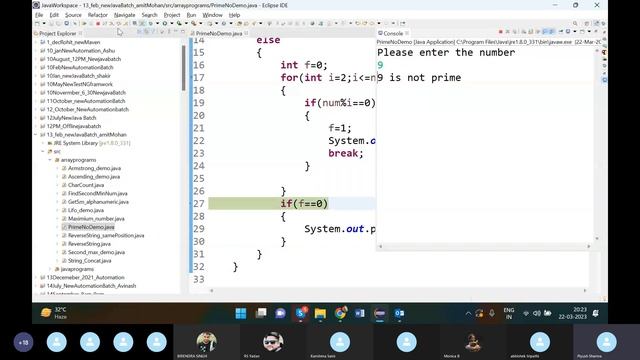Expand the 13Decemeber_2021_Automation project
Screen dimensions: 640x360
point(36,278)
